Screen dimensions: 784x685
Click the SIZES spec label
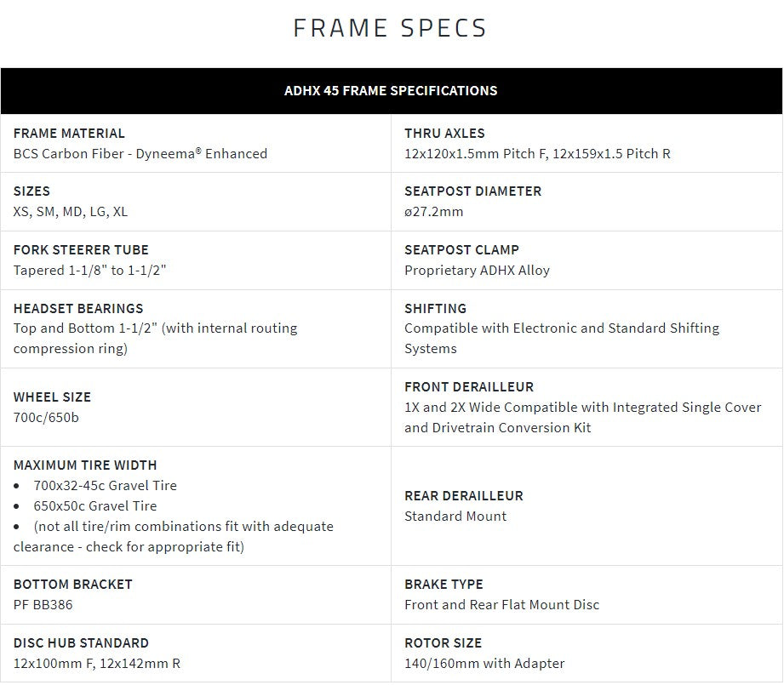31,191
